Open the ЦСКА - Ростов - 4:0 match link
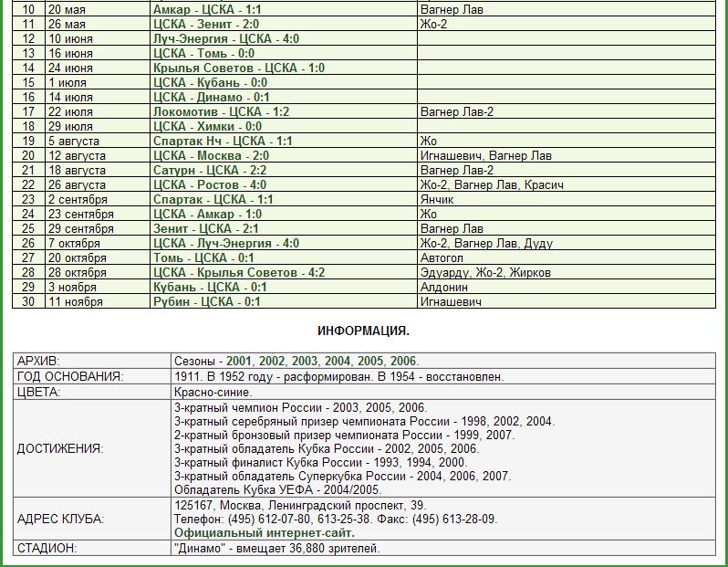The width and height of the screenshot is (728, 567). coord(210,185)
